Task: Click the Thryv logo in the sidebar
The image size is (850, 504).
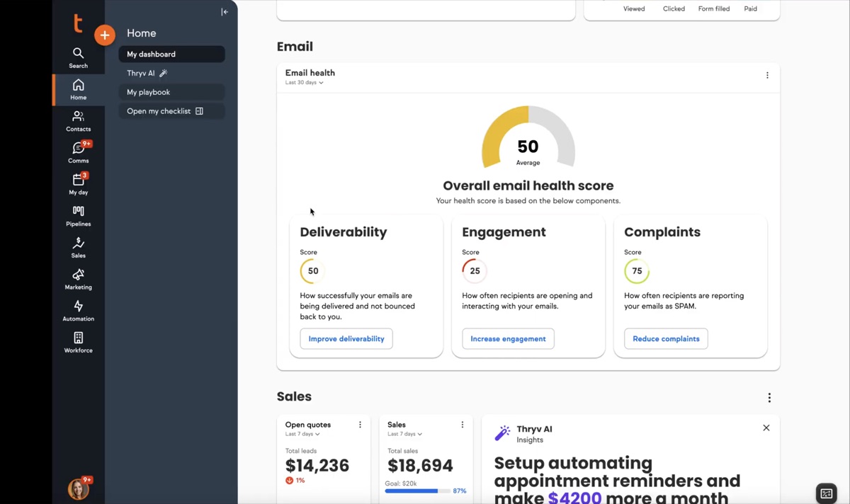Action: coord(79,23)
